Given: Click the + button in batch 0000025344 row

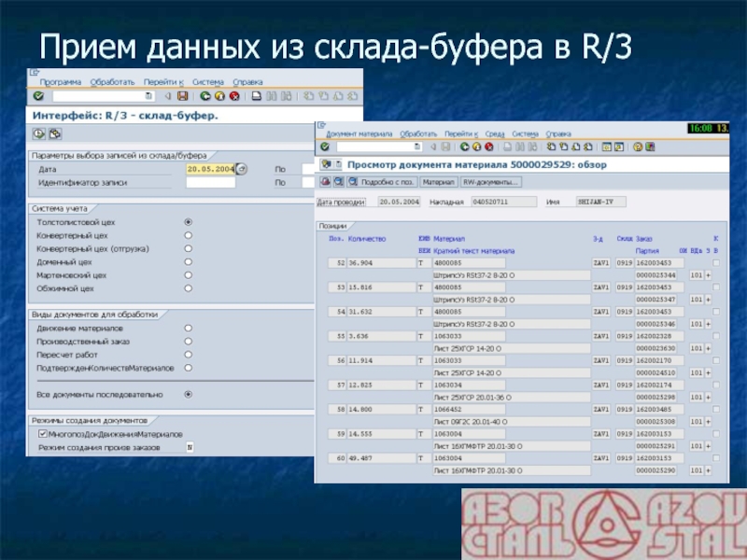Looking at the screenshot, I should pyautogui.click(x=708, y=275).
